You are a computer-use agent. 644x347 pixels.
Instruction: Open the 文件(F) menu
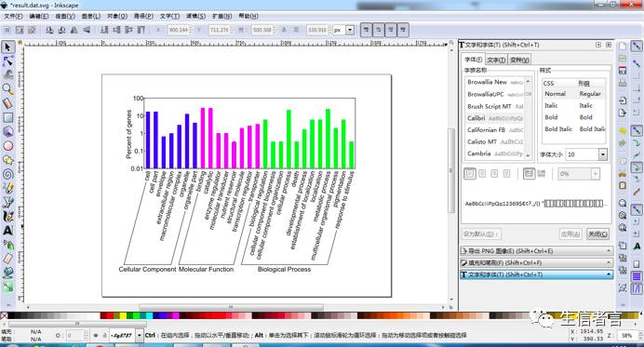pyautogui.click(x=13, y=16)
